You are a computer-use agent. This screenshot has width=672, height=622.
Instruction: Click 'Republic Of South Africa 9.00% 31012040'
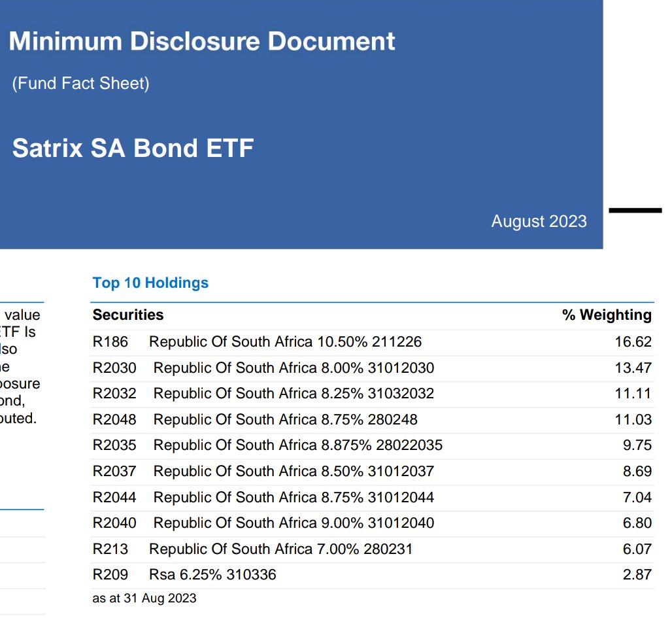point(294,523)
